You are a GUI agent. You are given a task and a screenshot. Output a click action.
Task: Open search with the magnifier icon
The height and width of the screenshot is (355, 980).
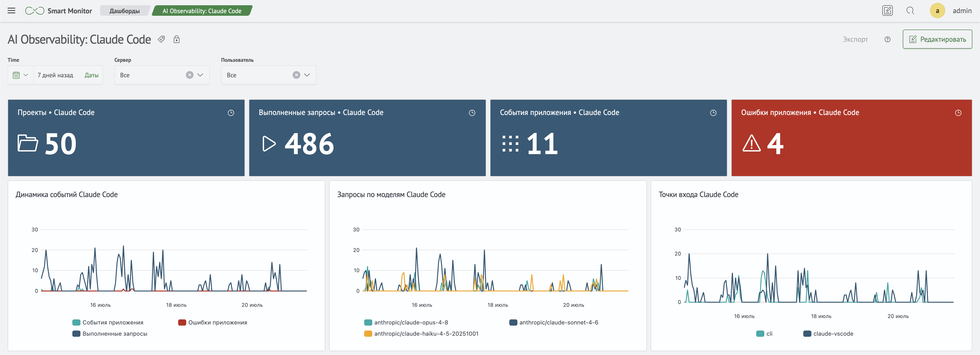coord(910,11)
